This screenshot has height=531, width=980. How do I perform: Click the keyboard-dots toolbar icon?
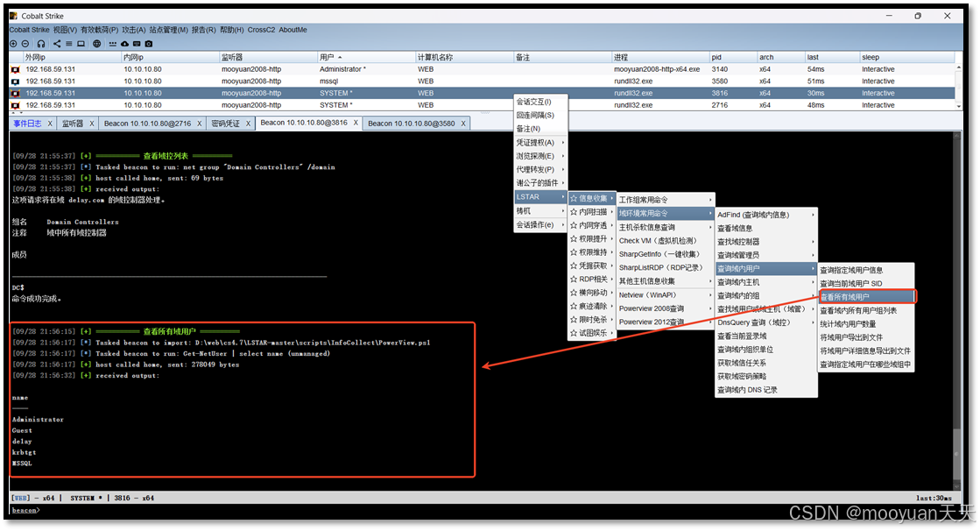click(x=112, y=44)
